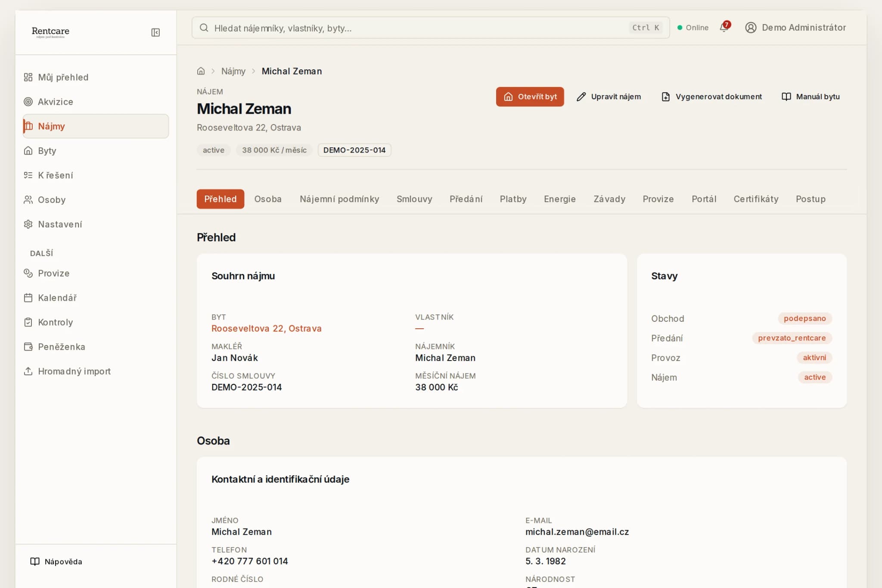
Task: Open Rooseveltova 22, Ostrava flat link
Action: [267, 329]
